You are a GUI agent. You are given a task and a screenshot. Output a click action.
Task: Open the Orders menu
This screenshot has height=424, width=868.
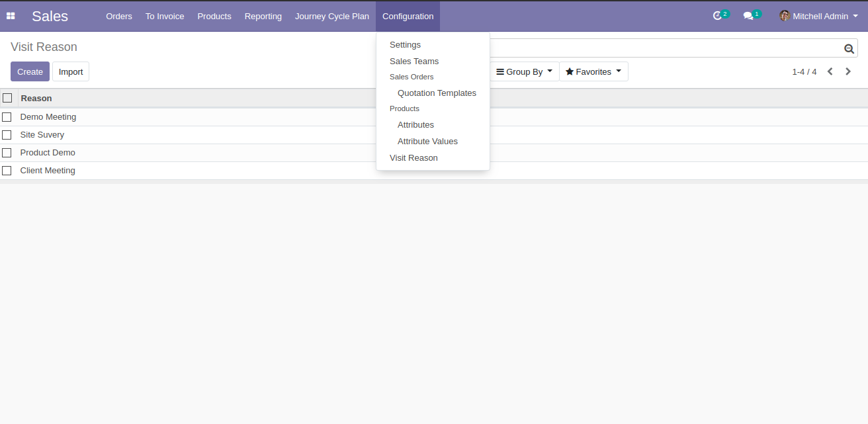pos(119,16)
